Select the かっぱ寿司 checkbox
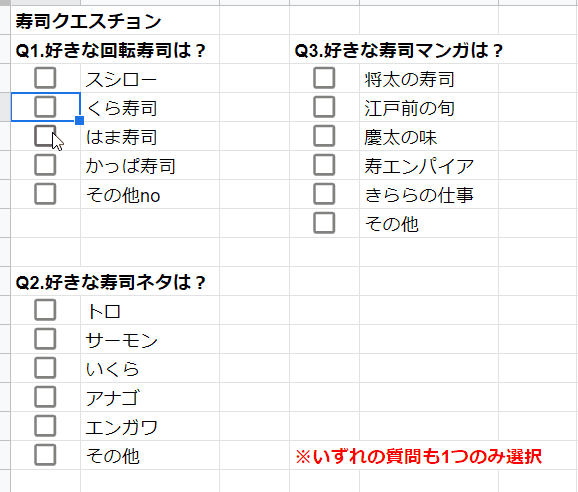Viewport: 578px width, 492px height. coord(45,165)
